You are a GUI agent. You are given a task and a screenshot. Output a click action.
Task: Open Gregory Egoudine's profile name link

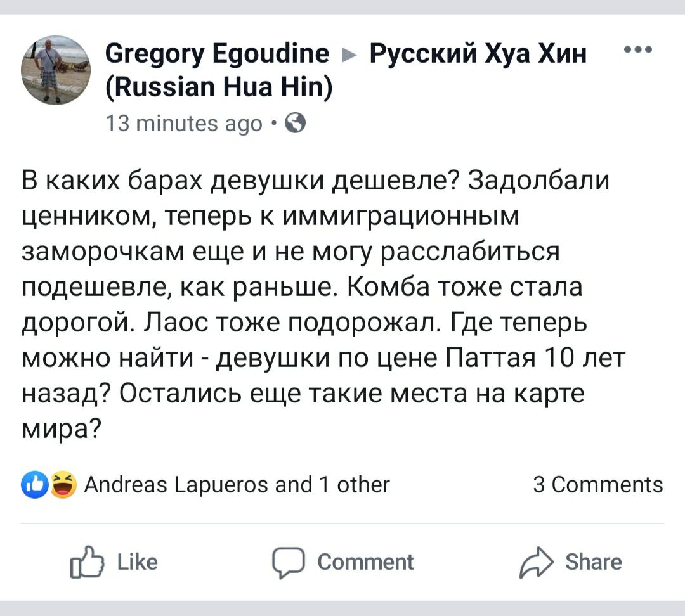[x=216, y=54]
